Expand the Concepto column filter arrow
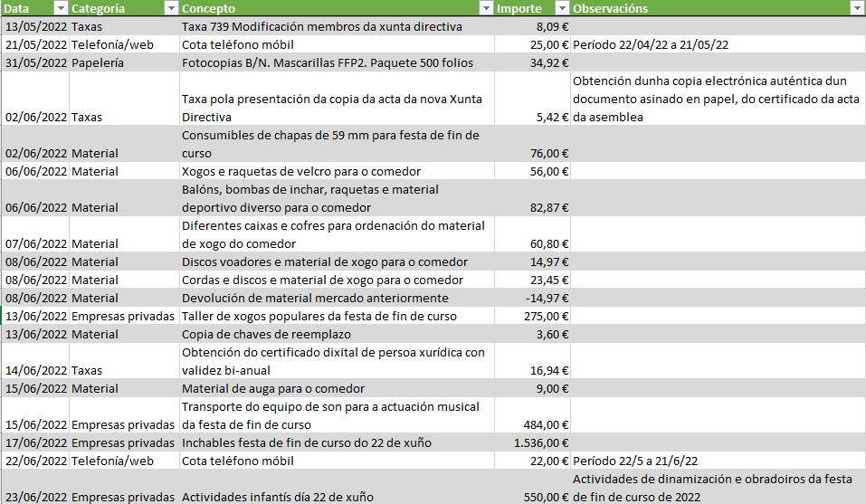This screenshot has width=866, height=504. coord(486,8)
